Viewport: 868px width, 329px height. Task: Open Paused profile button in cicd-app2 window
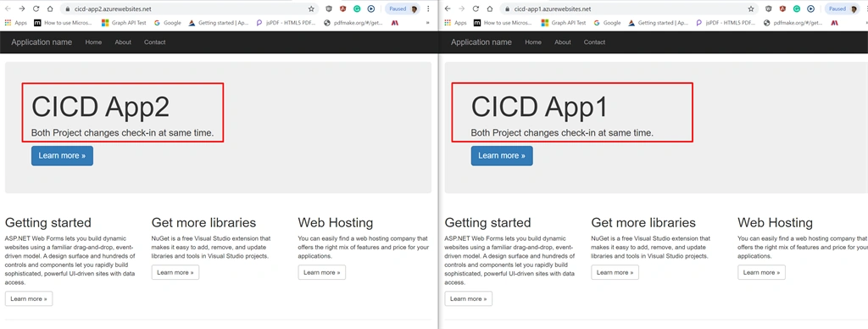[403, 8]
